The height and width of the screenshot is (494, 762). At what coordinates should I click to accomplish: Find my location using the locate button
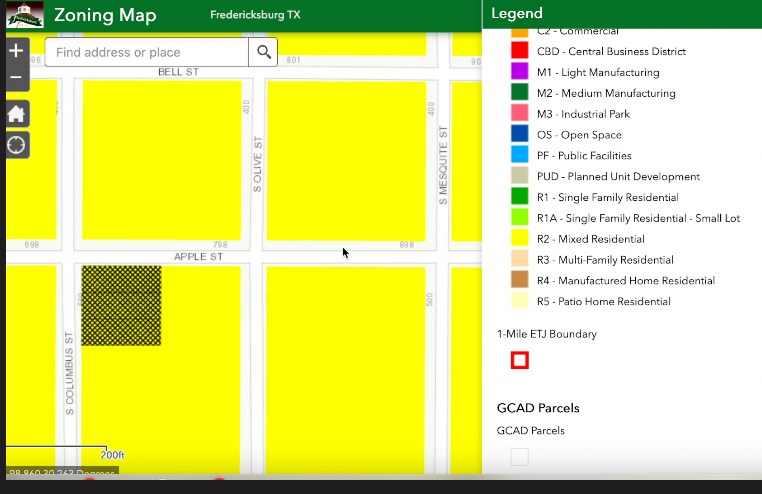tap(16, 145)
